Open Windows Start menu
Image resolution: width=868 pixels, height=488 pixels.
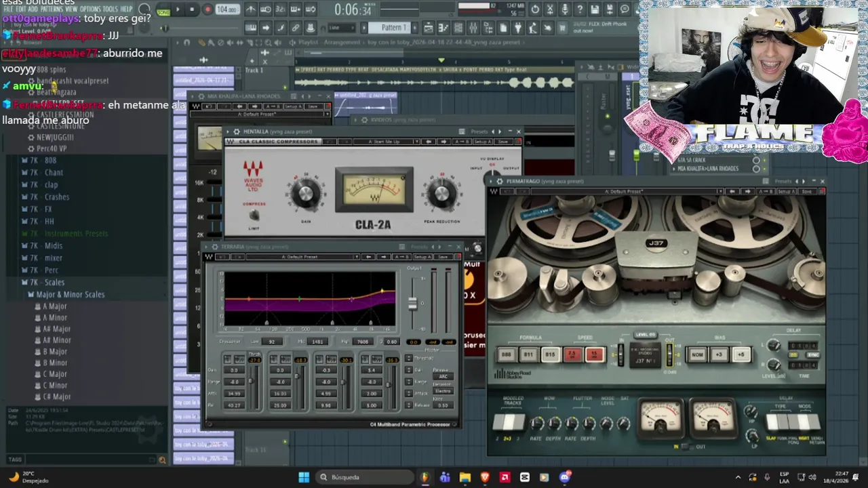click(304, 477)
